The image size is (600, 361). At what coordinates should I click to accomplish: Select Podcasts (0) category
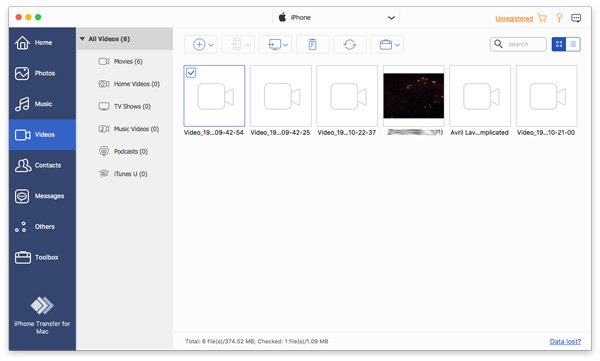point(124,151)
